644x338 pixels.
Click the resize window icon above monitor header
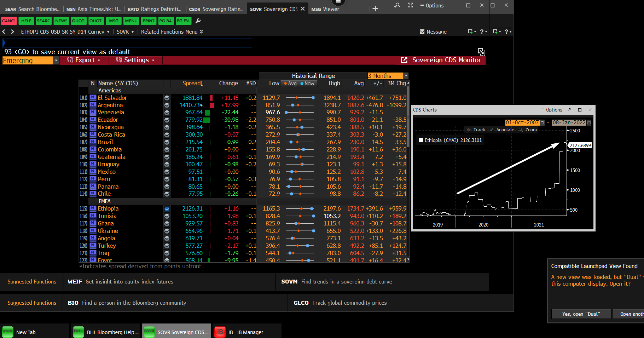click(481, 52)
